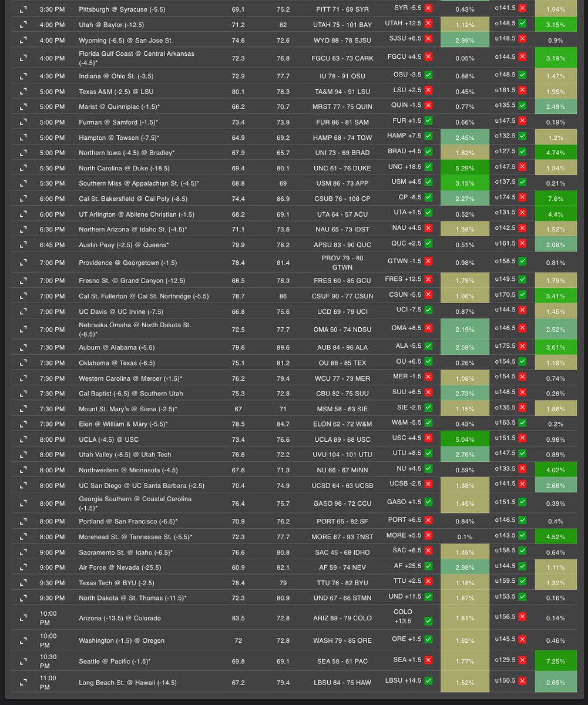This screenshot has width=588, height=705.
Task: Expand the North Carolina @ Duke row
Action: pos(23,168)
